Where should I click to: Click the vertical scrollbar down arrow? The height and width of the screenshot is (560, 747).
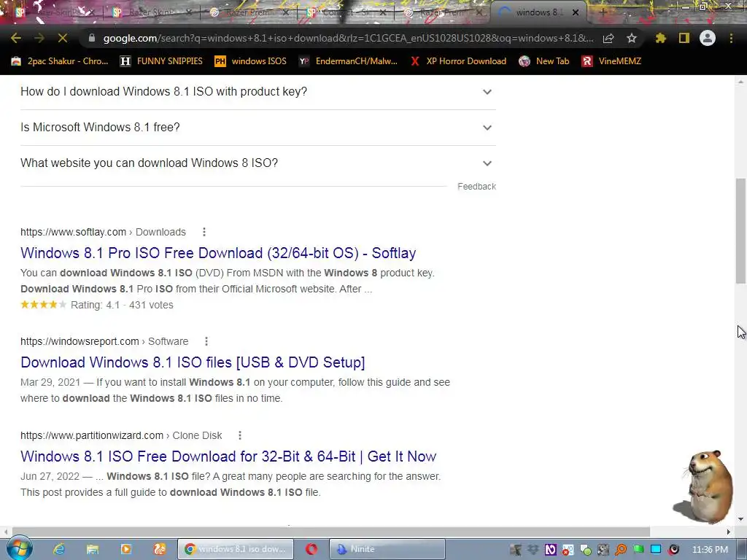[x=741, y=518]
